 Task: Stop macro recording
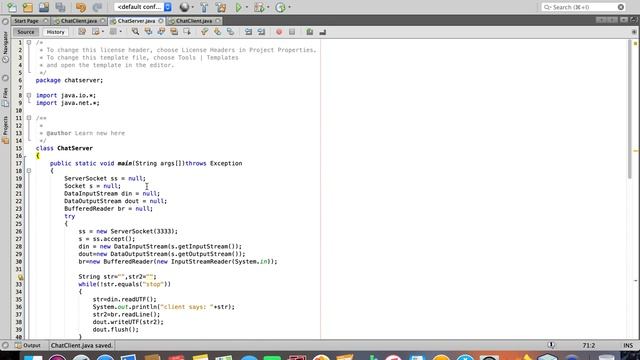pyautogui.click(x=292, y=32)
